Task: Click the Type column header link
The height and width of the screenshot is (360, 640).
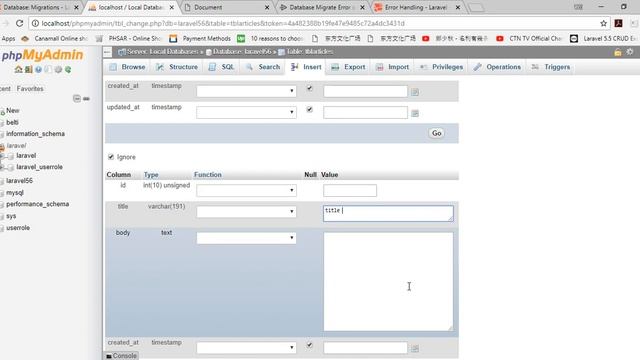Action: (151, 175)
